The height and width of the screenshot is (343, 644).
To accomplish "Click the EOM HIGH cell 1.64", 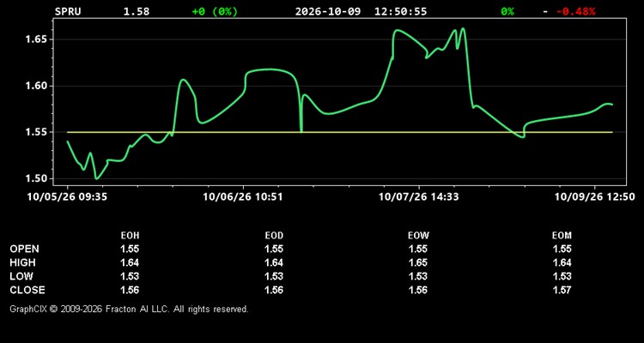I will (x=562, y=262).
